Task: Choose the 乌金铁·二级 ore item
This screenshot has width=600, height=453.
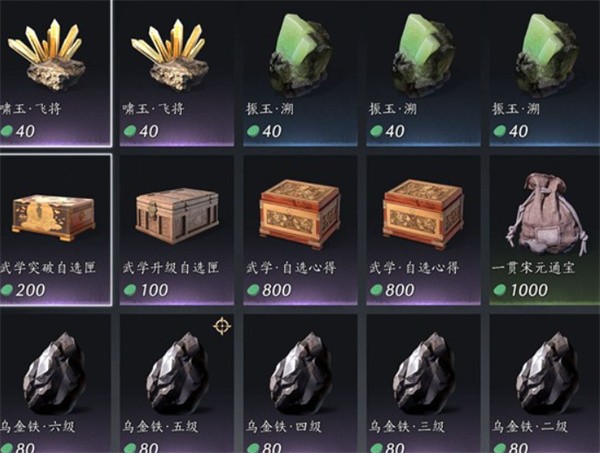Action: point(545,384)
